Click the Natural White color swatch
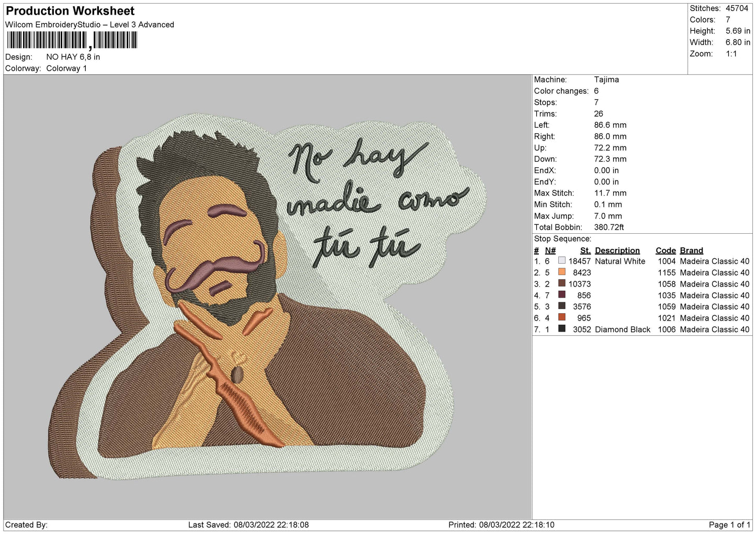 click(561, 260)
